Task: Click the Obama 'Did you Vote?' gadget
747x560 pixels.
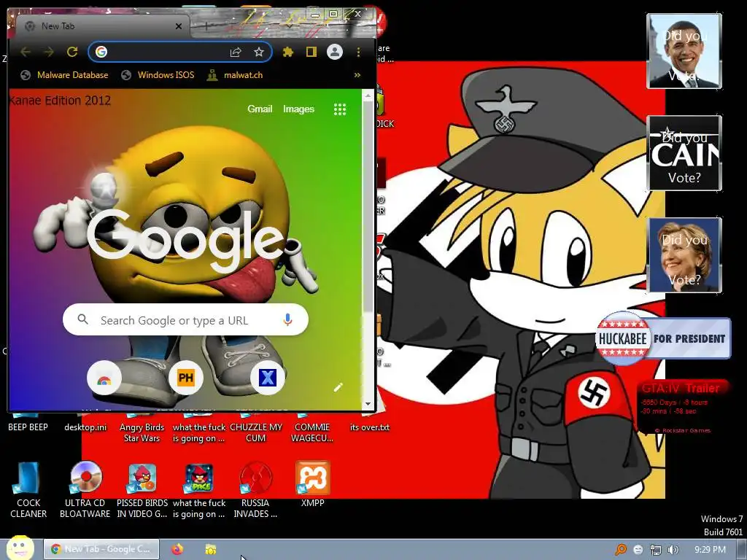Action: click(684, 51)
